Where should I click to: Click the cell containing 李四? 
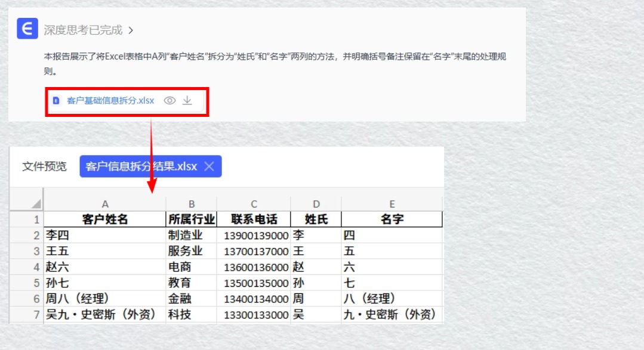pos(57,235)
